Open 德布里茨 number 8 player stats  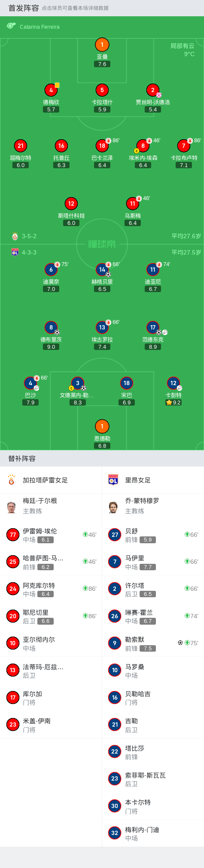point(51,327)
